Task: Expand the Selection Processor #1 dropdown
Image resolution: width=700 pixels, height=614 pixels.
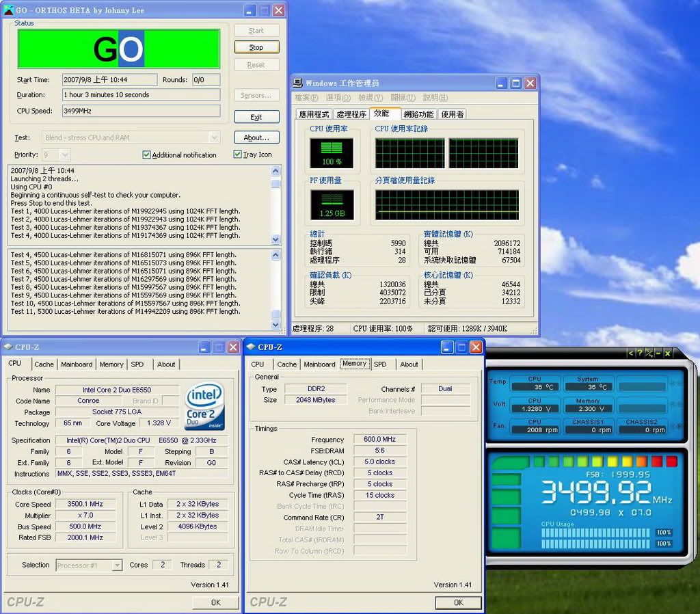Action: pos(117,565)
